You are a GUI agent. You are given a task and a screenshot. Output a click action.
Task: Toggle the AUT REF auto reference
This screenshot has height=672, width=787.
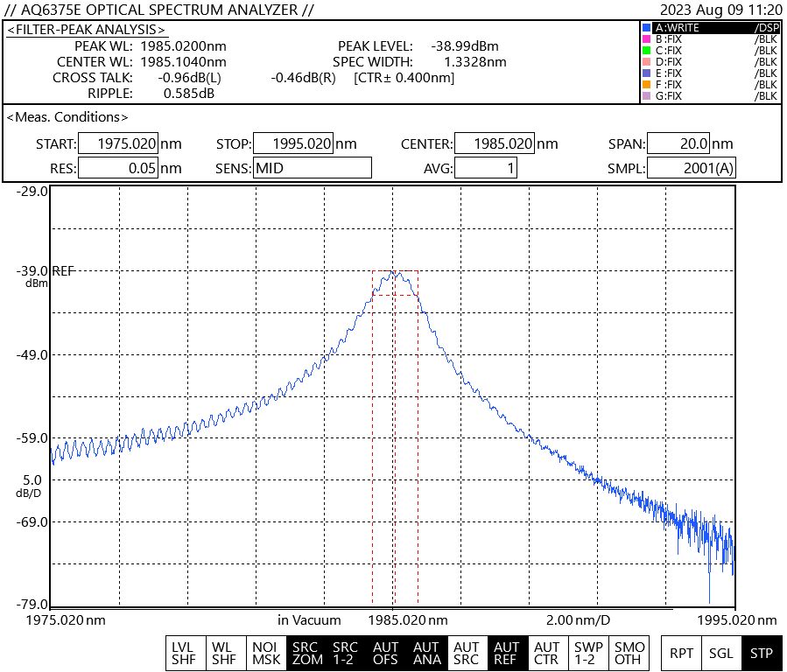click(507, 654)
